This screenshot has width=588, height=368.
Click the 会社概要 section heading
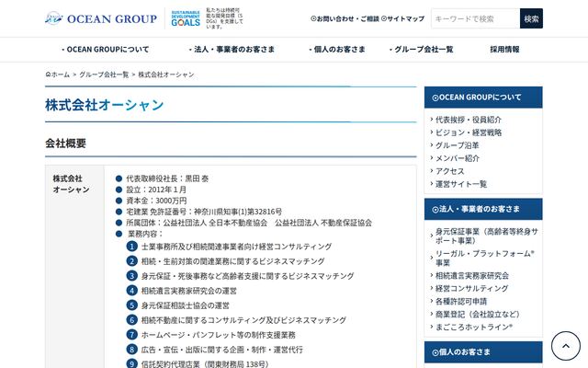coord(65,144)
